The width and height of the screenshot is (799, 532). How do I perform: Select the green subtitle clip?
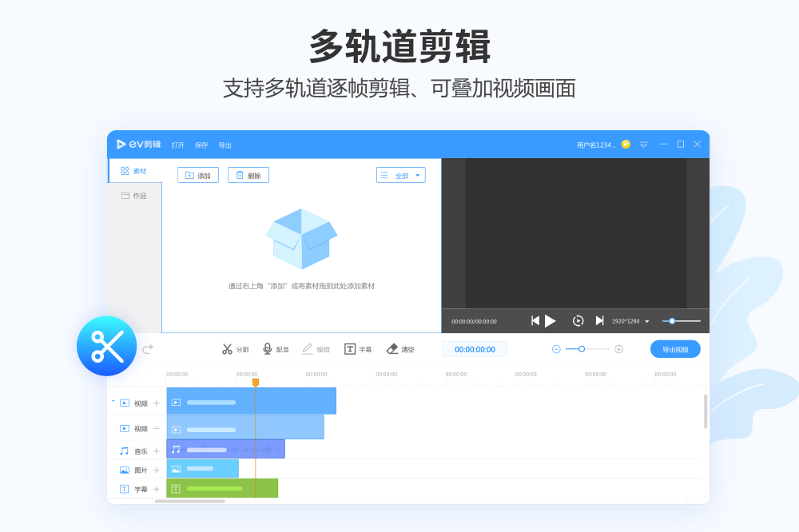coord(222,488)
